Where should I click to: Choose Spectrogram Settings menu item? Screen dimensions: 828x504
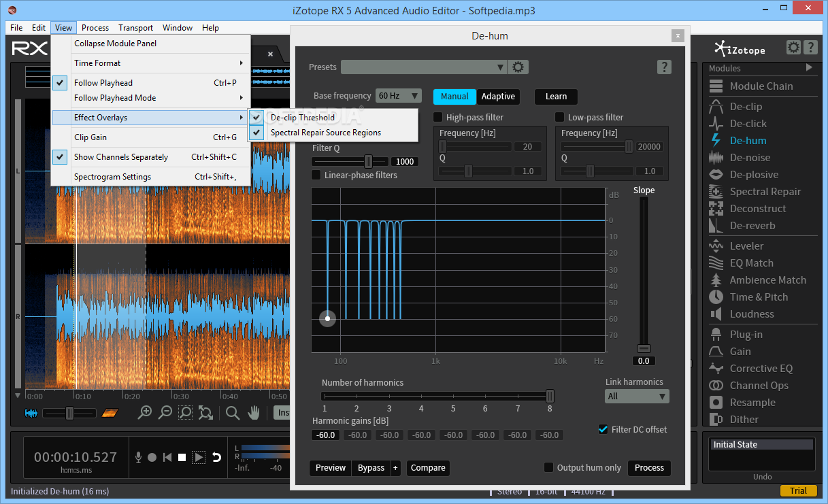tap(151, 176)
